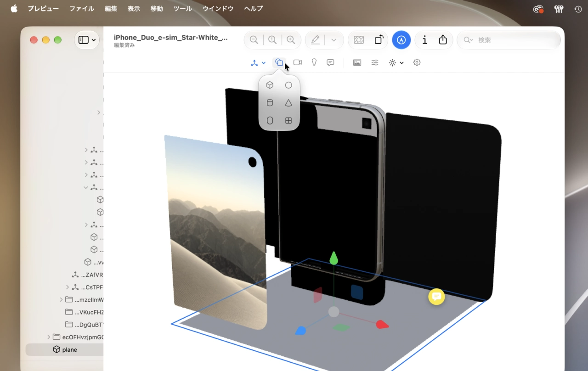
Task: Choose the plane grid primitive in the shapes popover
Action: [x=288, y=120]
